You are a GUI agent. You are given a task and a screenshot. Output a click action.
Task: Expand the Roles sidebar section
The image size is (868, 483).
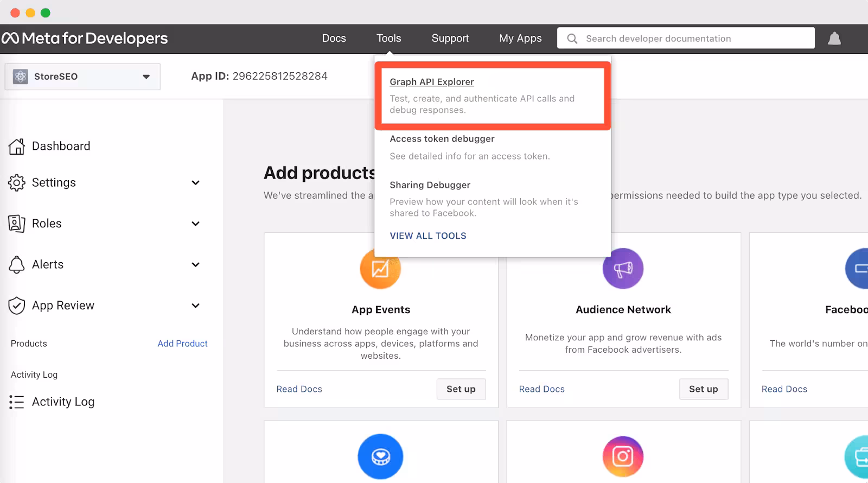point(196,224)
